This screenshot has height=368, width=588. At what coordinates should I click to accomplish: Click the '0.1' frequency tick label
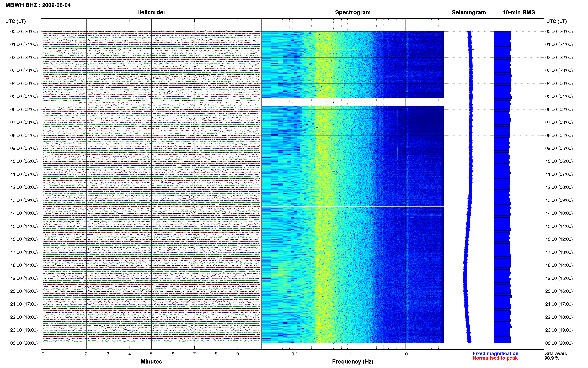(x=295, y=354)
